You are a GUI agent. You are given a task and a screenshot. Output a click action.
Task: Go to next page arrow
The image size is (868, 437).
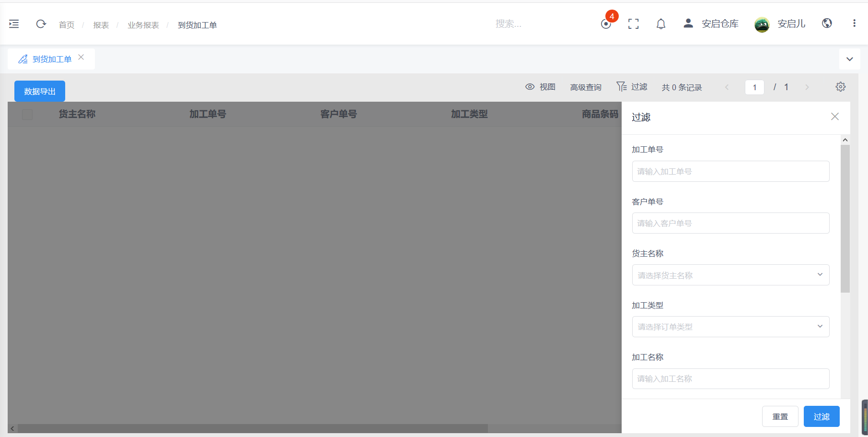tap(807, 87)
